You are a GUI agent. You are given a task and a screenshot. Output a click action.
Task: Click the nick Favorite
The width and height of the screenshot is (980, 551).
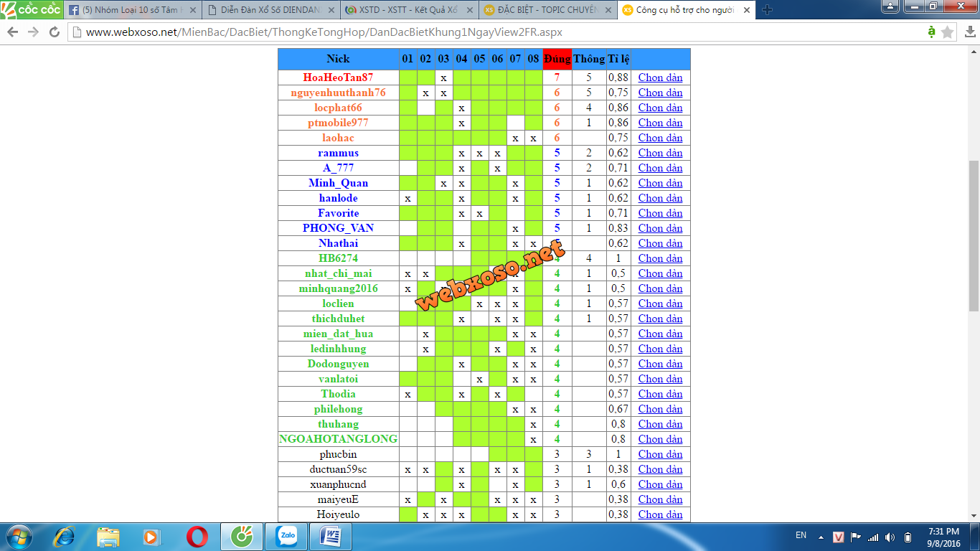pyautogui.click(x=338, y=213)
